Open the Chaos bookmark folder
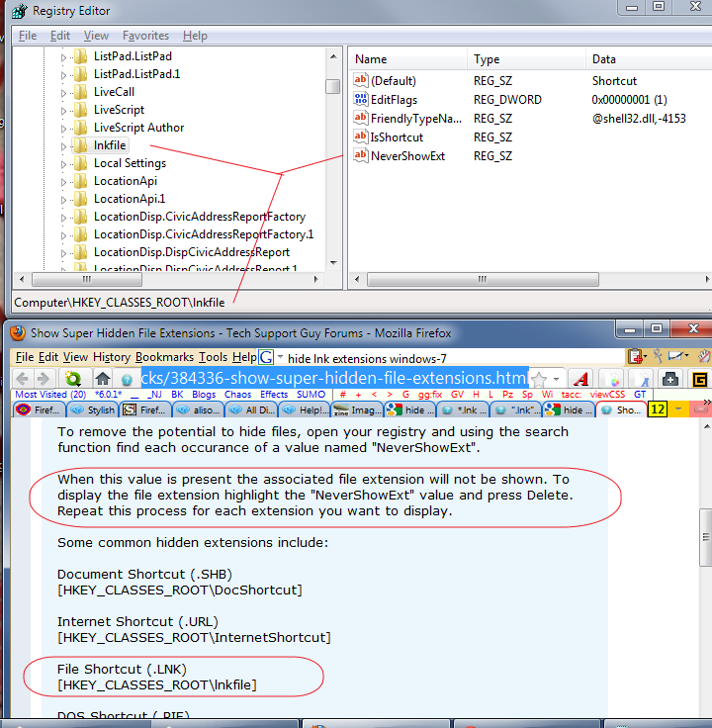Image resolution: width=712 pixels, height=728 pixels. pos(237,395)
